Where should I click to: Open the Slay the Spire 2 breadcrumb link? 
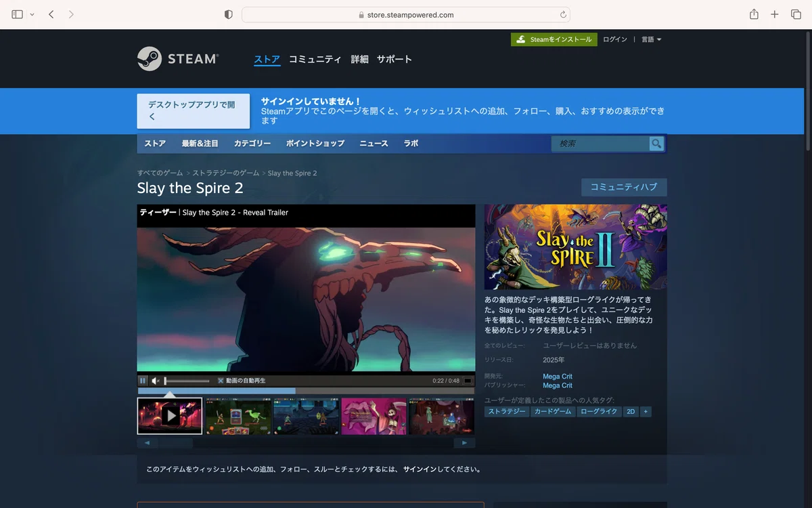(292, 173)
